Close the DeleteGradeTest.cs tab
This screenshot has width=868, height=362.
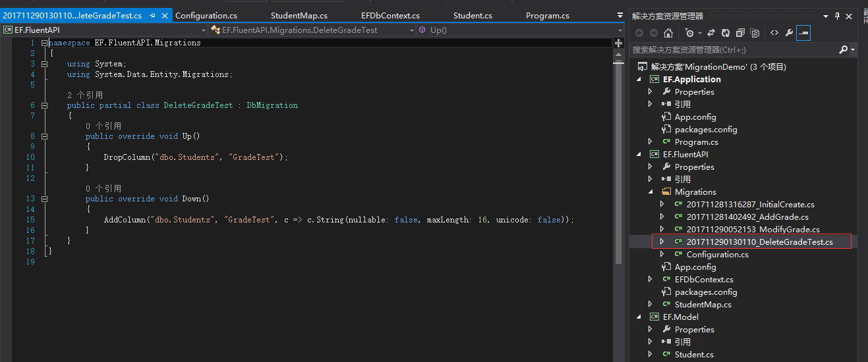pos(164,15)
